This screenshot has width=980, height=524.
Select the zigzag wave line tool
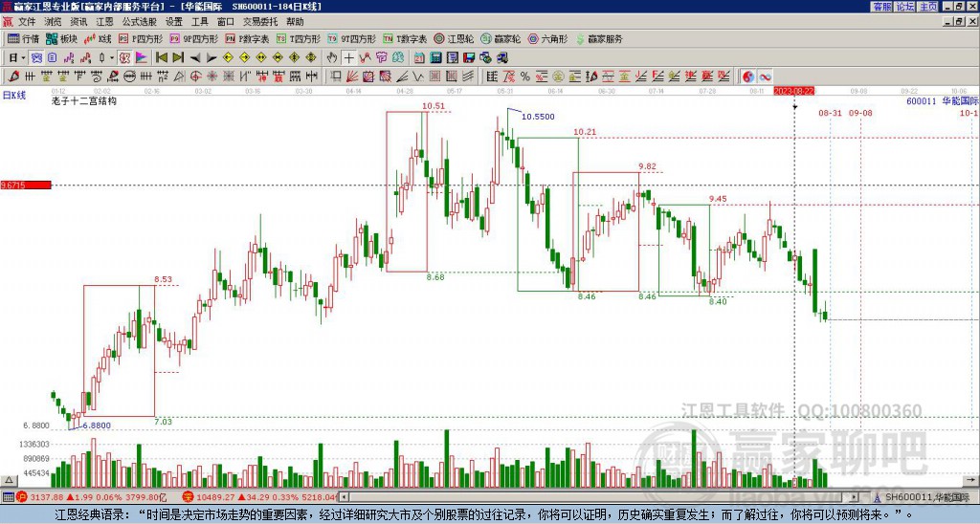click(419, 76)
